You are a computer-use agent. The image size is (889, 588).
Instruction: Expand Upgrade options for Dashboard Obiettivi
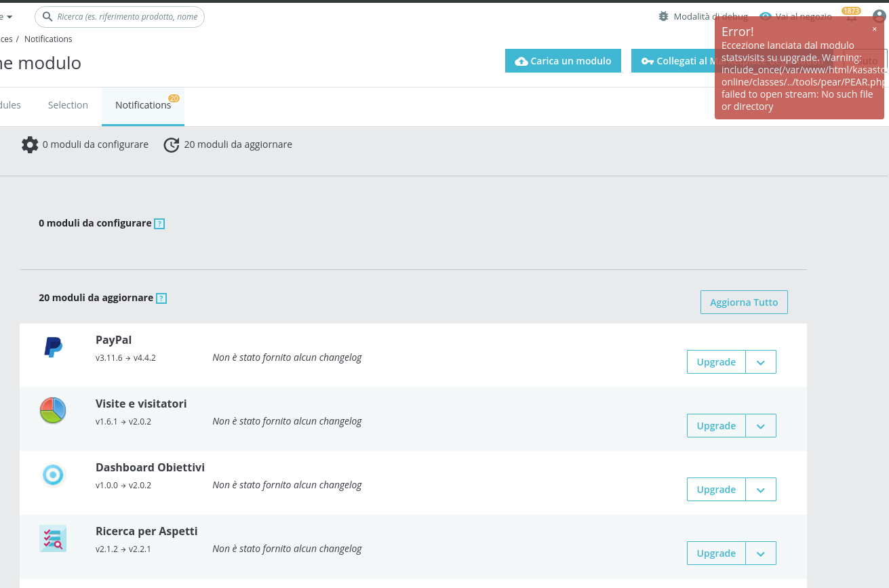[761, 489]
